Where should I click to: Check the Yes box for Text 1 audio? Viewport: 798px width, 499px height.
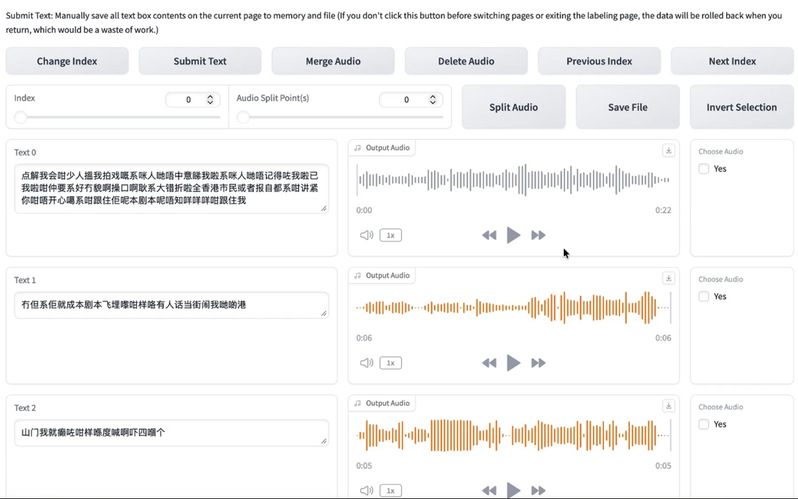pyautogui.click(x=704, y=297)
